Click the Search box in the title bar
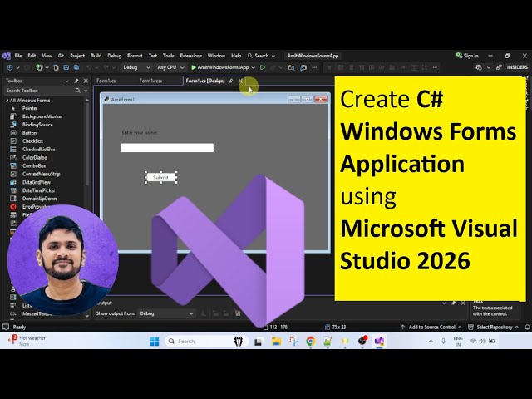This screenshot has height=399, width=532. (x=261, y=56)
